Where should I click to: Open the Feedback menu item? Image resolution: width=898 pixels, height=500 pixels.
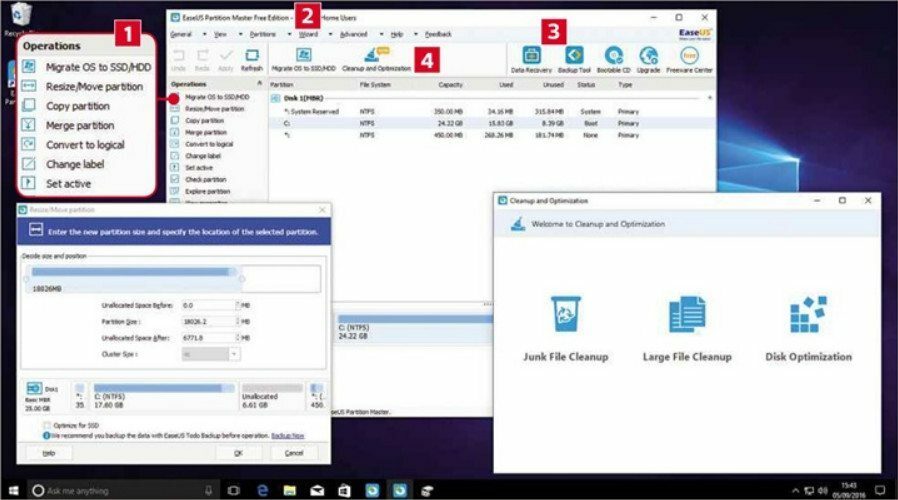pos(438,34)
